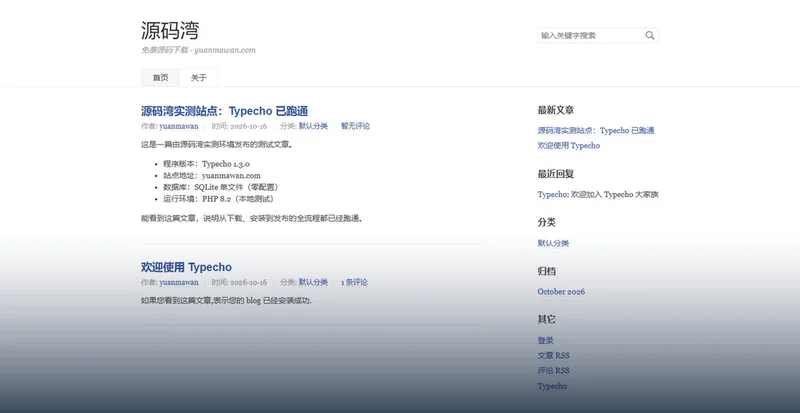Click the search magnifier icon
Image resolution: width=800 pixels, height=413 pixels.
[649, 35]
